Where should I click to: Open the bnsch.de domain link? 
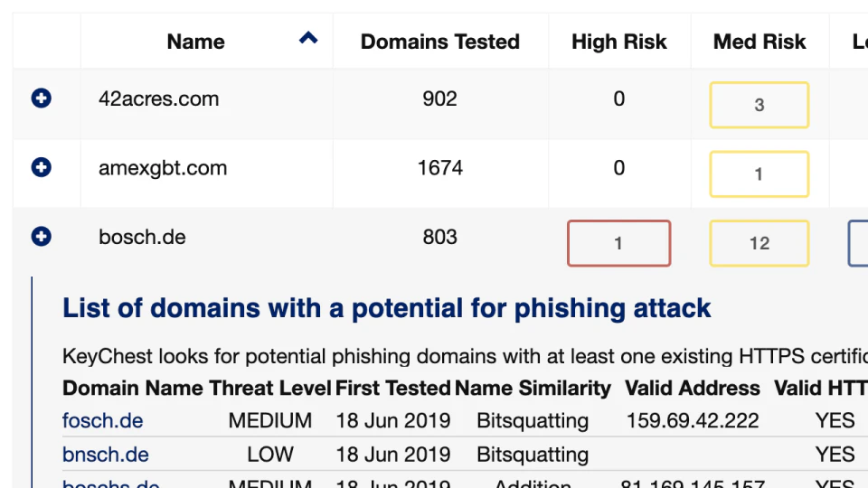click(x=105, y=455)
